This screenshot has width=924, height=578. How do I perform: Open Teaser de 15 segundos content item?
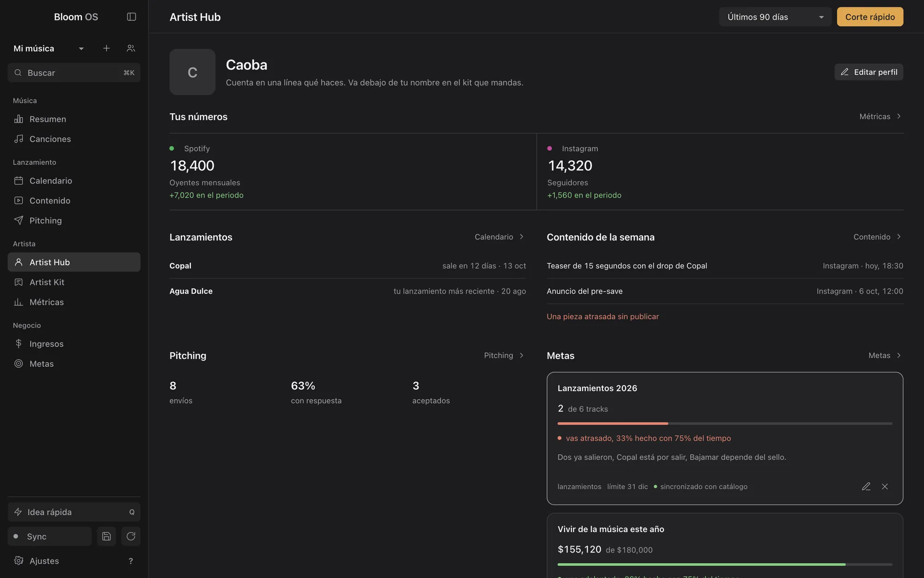click(x=725, y=266)
